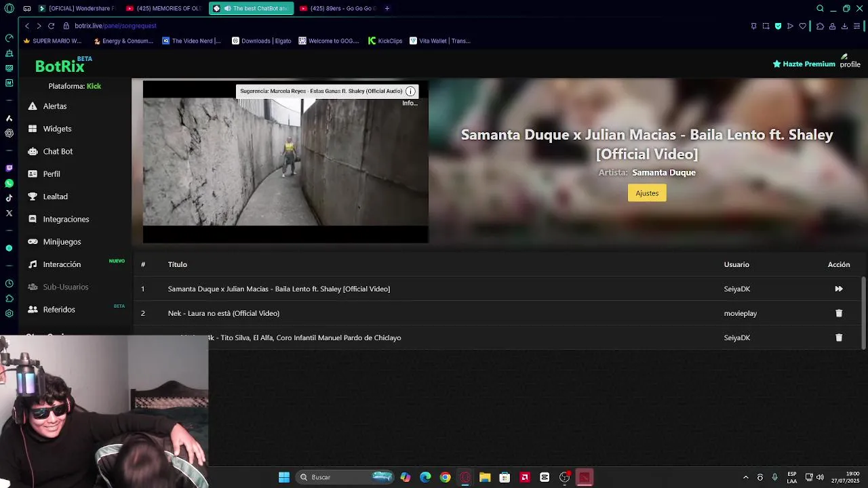868x488 pixels.
Task: Click the taskbar Buscar search box
Action: pyautogui.click(x=347, y=477)
